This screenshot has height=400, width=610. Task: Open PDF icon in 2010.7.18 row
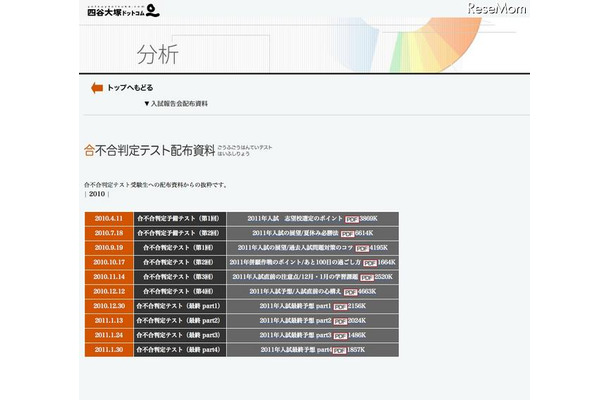(x=347, y=234)
